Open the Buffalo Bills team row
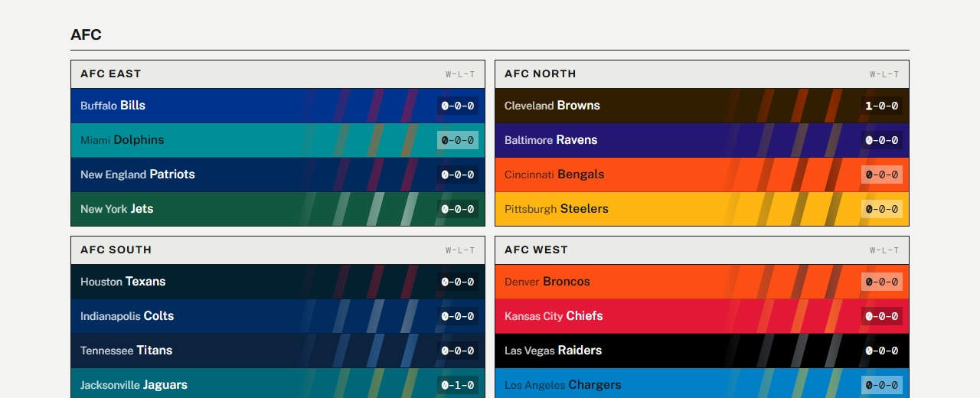The image size is (980, 398). click(x=278, y=106)
